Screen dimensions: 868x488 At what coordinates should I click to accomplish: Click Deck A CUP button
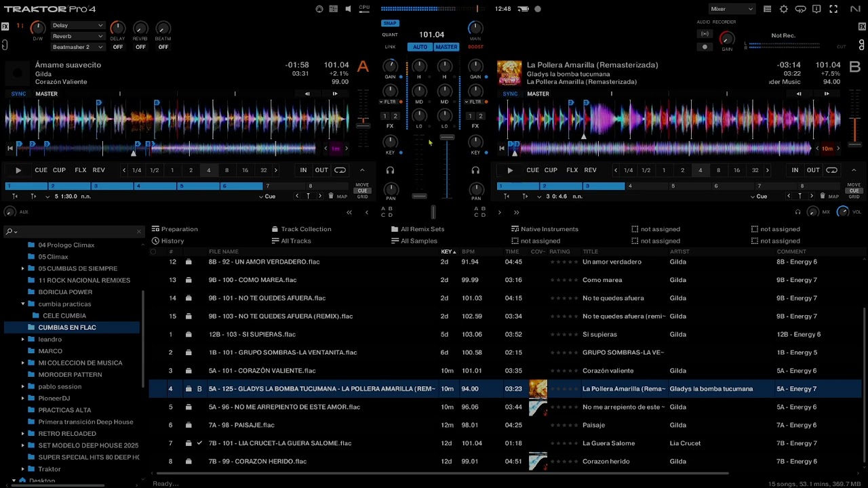pyautogui.click(x=59, y=170)
